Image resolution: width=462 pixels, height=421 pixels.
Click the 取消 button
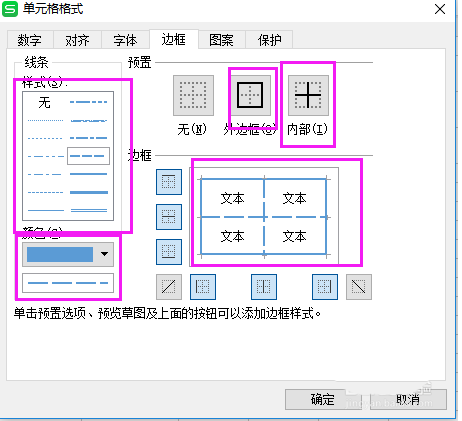(x=409, y=399)
